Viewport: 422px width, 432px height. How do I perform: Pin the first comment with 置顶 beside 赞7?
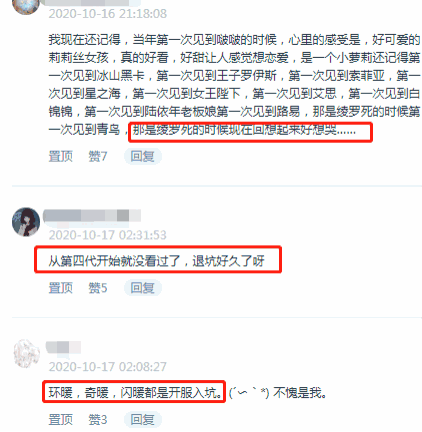pos(61,156)
